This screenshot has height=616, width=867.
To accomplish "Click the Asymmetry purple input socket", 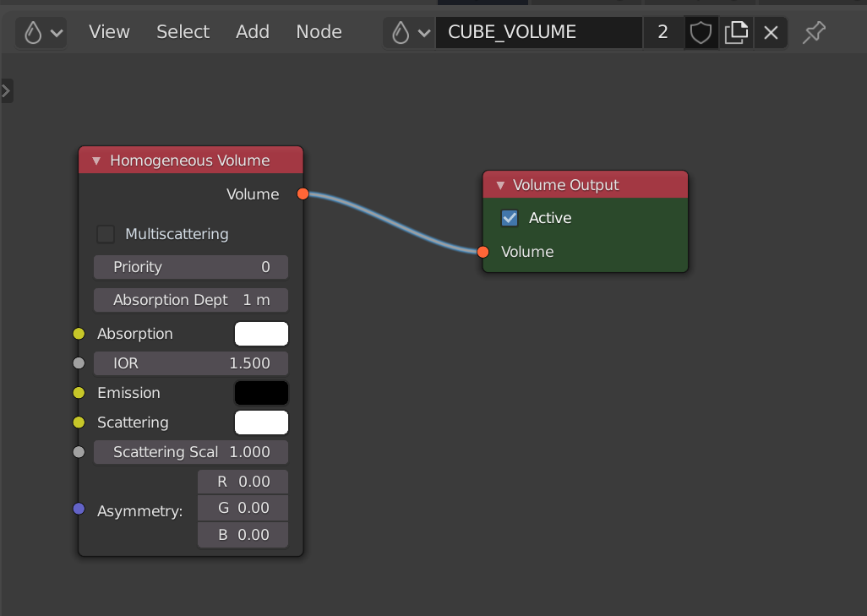I will pyautogui.click(x=79, y=509).
